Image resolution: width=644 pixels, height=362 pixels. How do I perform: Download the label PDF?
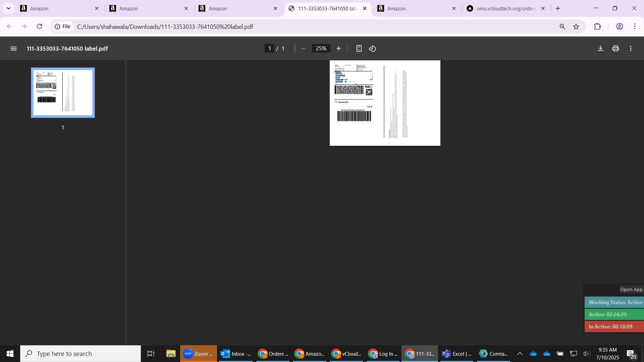tap(600, 49)
